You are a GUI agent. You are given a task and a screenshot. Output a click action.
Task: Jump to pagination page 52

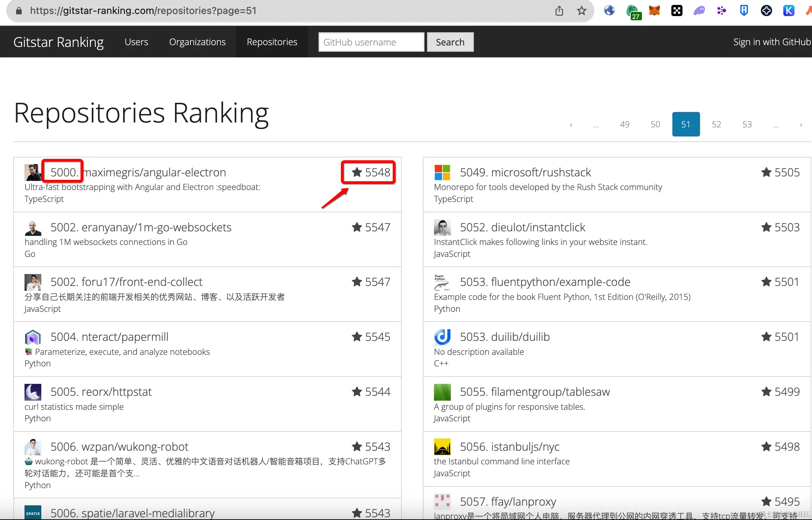pyautogui.click(x=716, y=125)
